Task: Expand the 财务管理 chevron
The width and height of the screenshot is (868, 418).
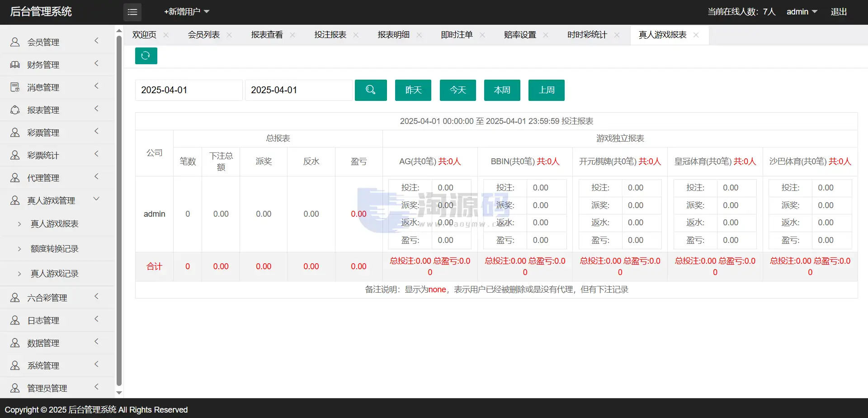Action: click(96, 63)
